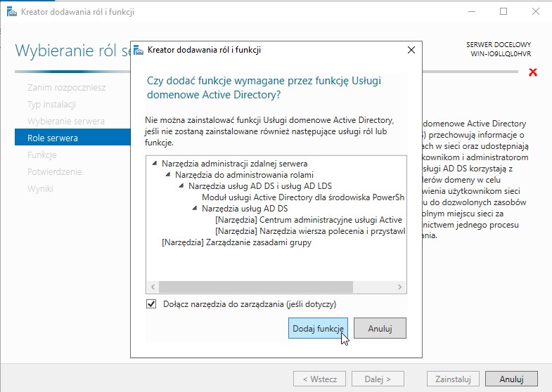Collapse the Narzędzia usług AD DS node
The width and height of the screenshot is (552, 392).
tap(195, 209)
